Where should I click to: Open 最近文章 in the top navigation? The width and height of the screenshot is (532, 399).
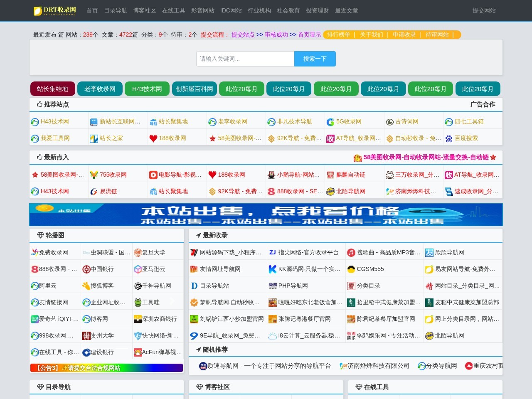coord(347,10)
